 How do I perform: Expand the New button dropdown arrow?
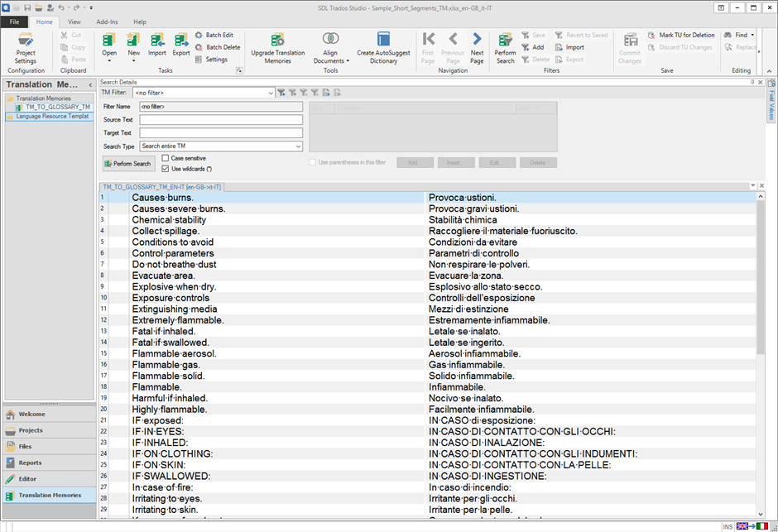133,61
